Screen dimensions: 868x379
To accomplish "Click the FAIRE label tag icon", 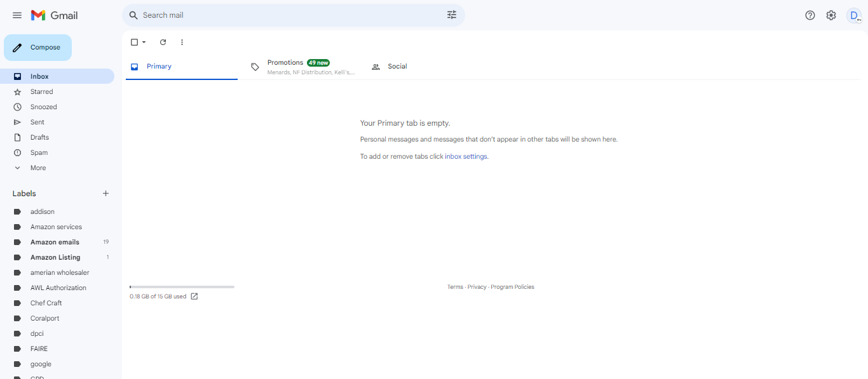I will point(18,349).
